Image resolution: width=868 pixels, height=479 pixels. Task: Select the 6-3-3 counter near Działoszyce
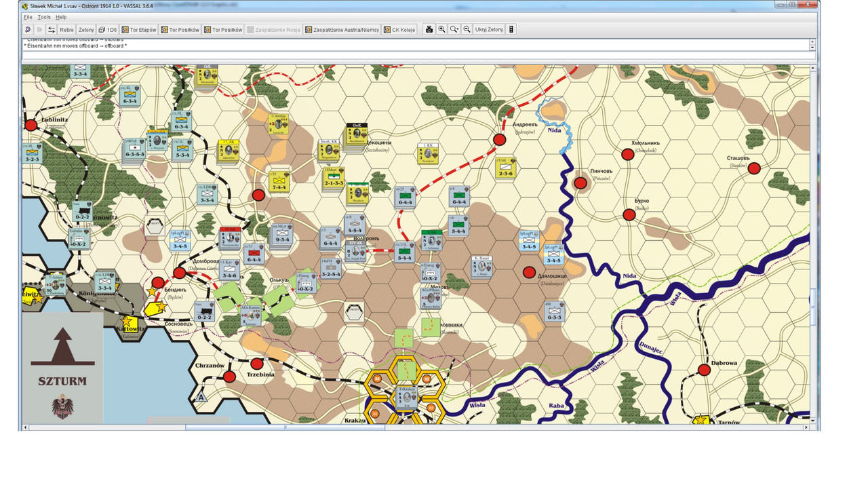click(553, 311)
